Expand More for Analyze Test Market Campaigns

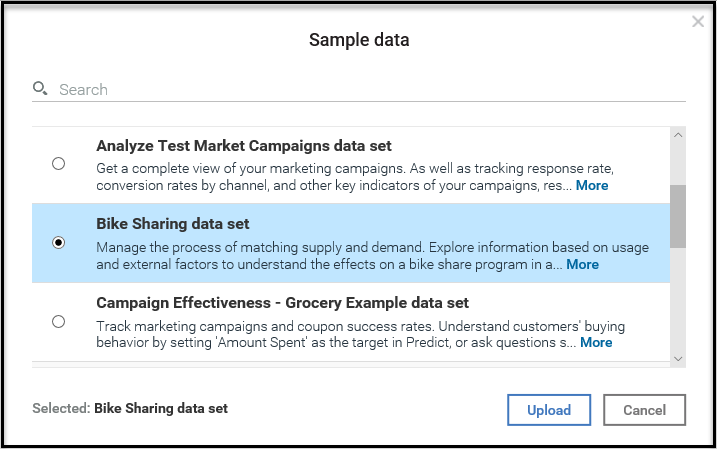pyautogui.click(x=591, y=186)
